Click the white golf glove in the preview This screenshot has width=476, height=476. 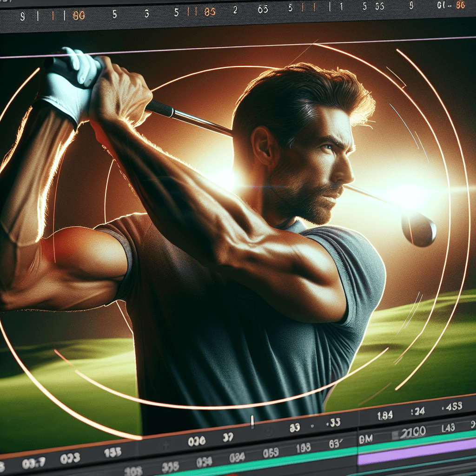72,81
